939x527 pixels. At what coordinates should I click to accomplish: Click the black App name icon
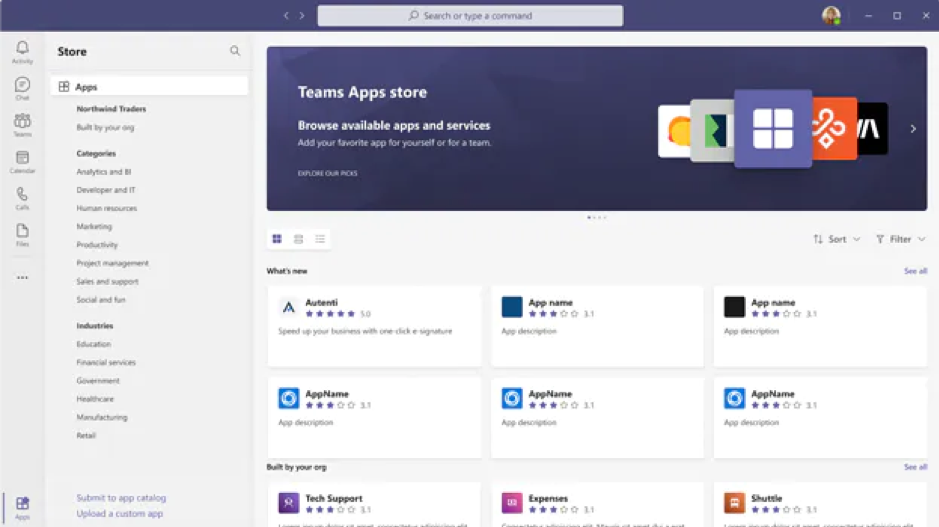pyautogui.click(x=734, y=307)
